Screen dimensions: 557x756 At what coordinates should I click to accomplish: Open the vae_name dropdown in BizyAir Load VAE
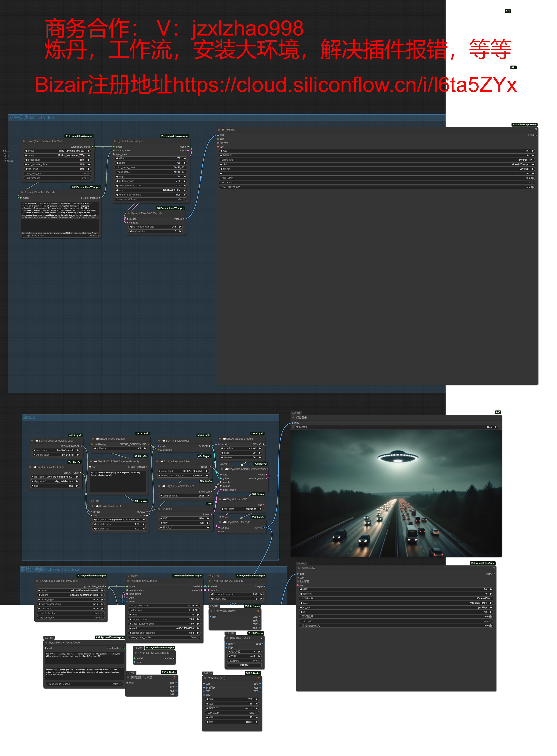click(241, 509)
